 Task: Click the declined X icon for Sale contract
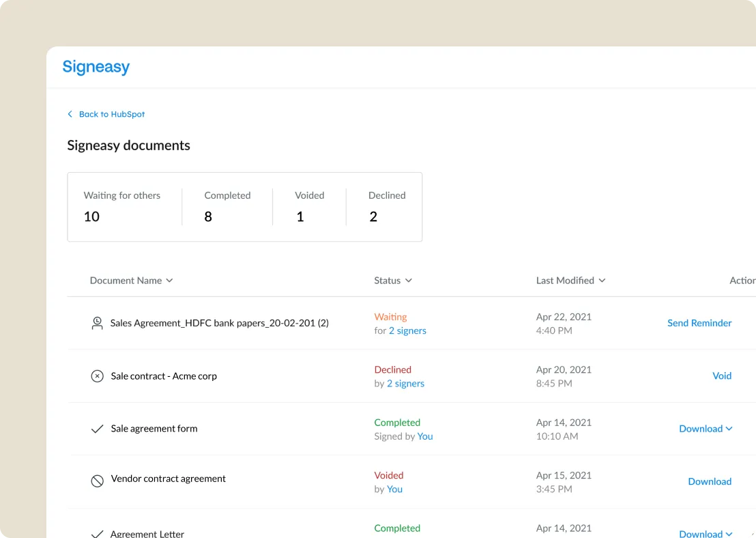(98, 376)
